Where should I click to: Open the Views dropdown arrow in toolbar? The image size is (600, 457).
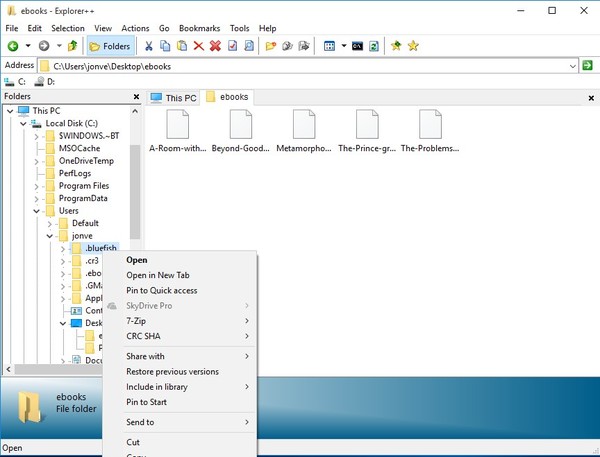tap(343, 46)
